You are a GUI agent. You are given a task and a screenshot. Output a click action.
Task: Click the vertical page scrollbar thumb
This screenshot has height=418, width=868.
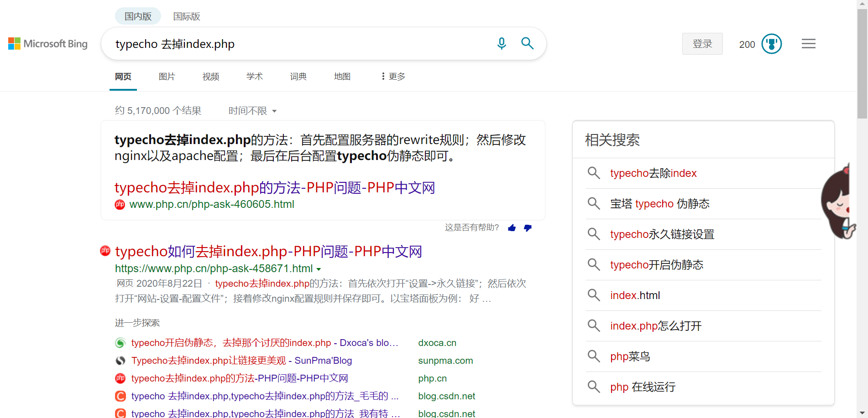pyautogui.click(x=862, y=64)
